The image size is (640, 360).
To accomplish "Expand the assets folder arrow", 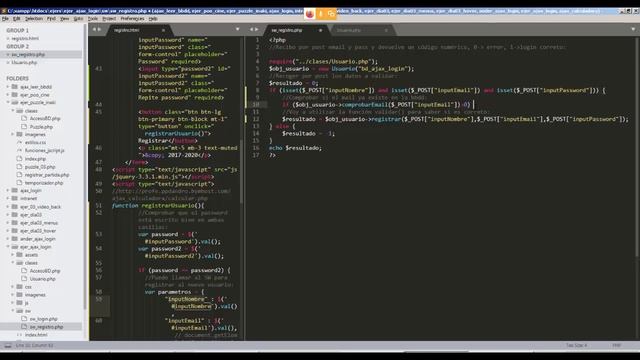I will (x=13, y=255).
